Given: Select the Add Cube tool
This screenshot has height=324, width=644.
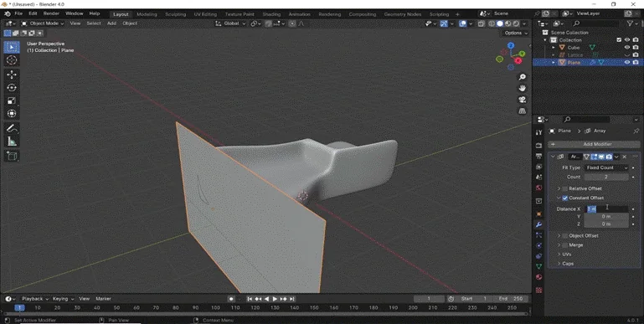Looking at the screenshot, I should tap(12, 157).
